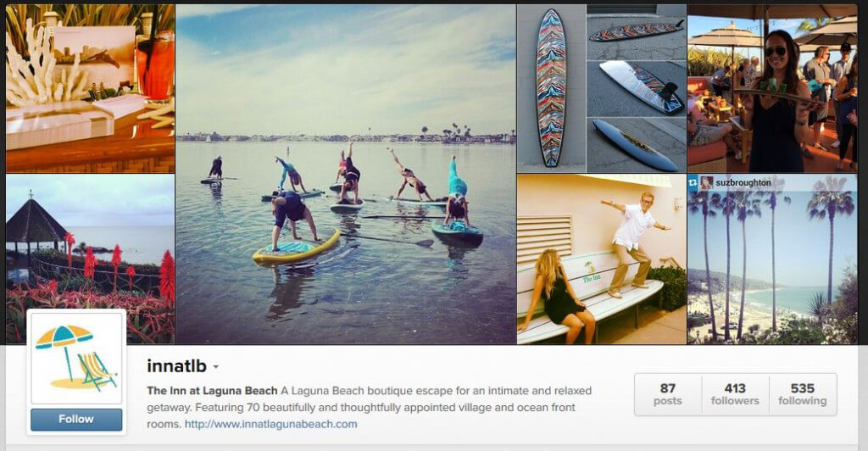Click the innatlb username heading

tap(176, 365)
